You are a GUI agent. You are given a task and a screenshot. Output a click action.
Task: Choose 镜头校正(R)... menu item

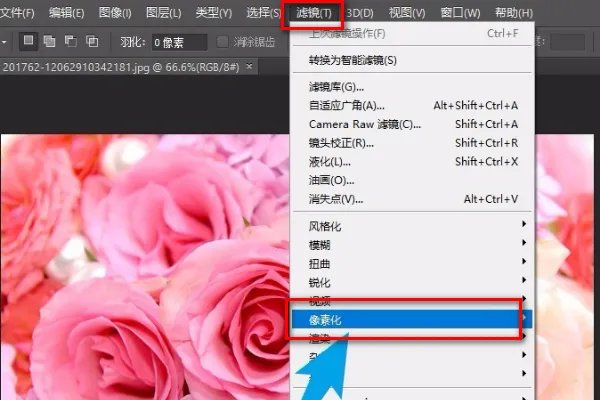coord(412,143)
